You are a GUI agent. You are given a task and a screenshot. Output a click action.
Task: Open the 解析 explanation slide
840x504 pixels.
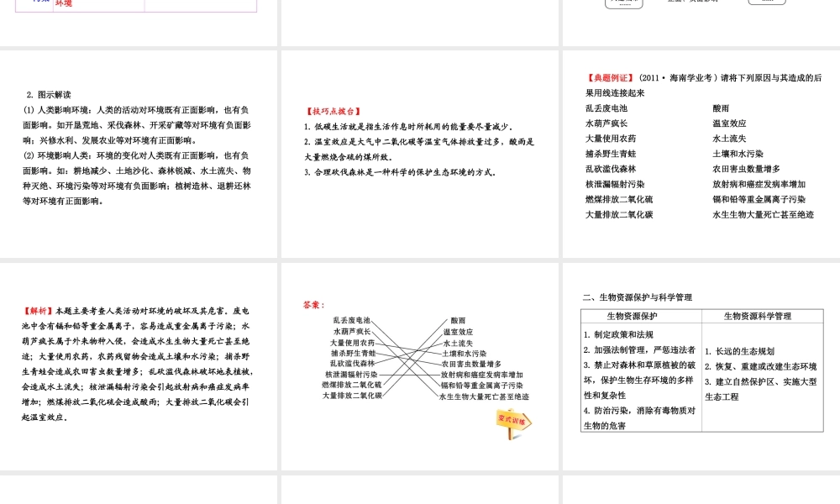(x=139, y=366)
